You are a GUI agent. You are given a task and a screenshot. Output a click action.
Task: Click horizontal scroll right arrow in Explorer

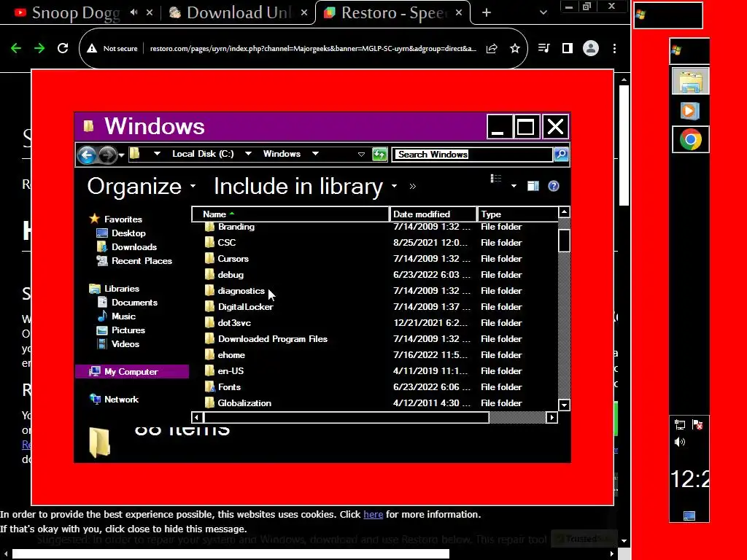pos(551,418)
